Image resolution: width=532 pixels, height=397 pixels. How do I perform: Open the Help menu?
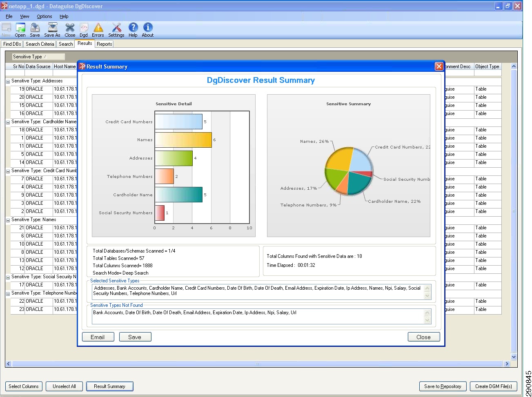[x=64, y=16]
